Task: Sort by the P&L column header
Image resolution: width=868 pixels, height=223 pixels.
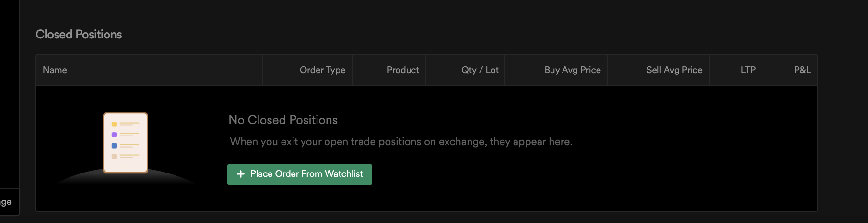Action: tap(802, 70)
